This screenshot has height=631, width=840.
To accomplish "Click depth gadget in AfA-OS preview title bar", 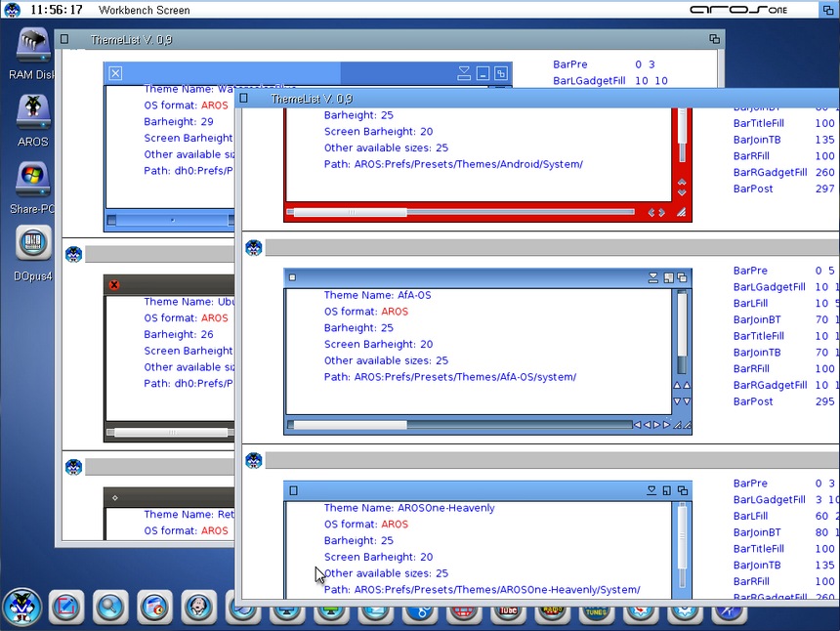I will coord(682,277).
